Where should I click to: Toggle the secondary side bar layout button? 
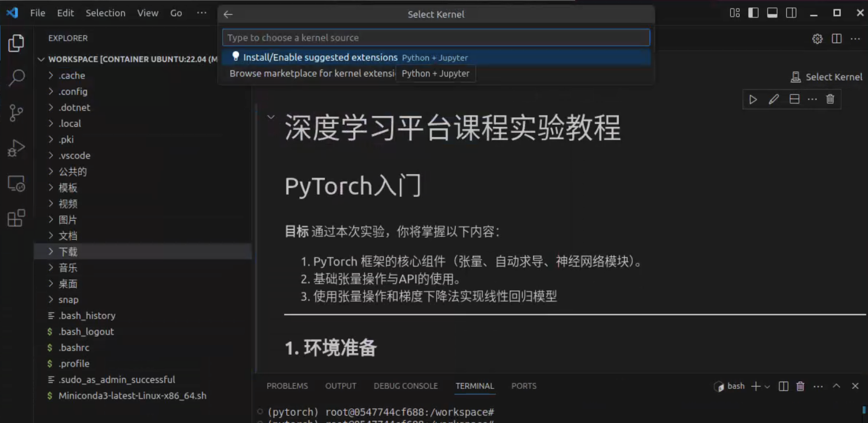point(791,13)
